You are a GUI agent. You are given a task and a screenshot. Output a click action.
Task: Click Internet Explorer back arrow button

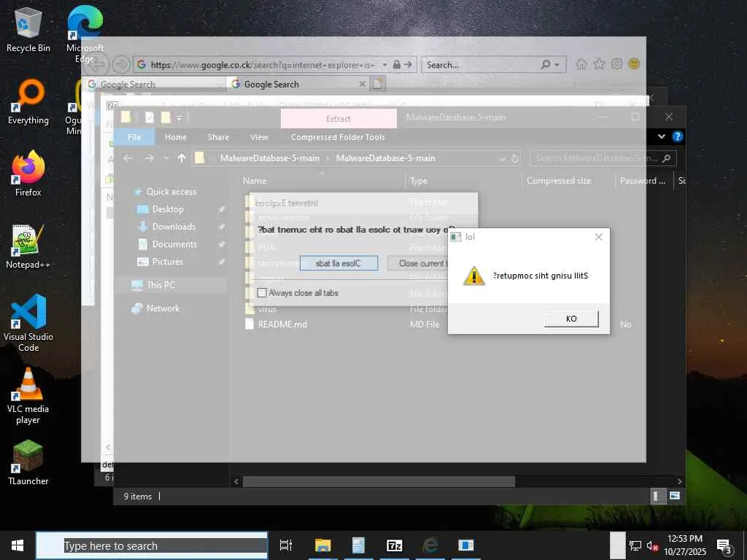pos(98,64)
